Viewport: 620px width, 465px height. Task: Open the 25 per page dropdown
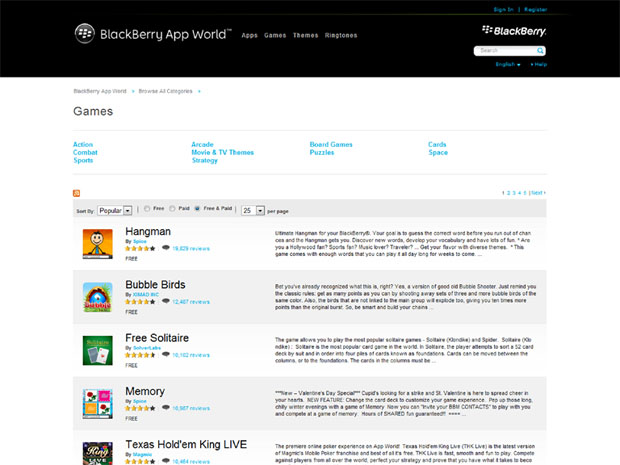coord(253,210)
